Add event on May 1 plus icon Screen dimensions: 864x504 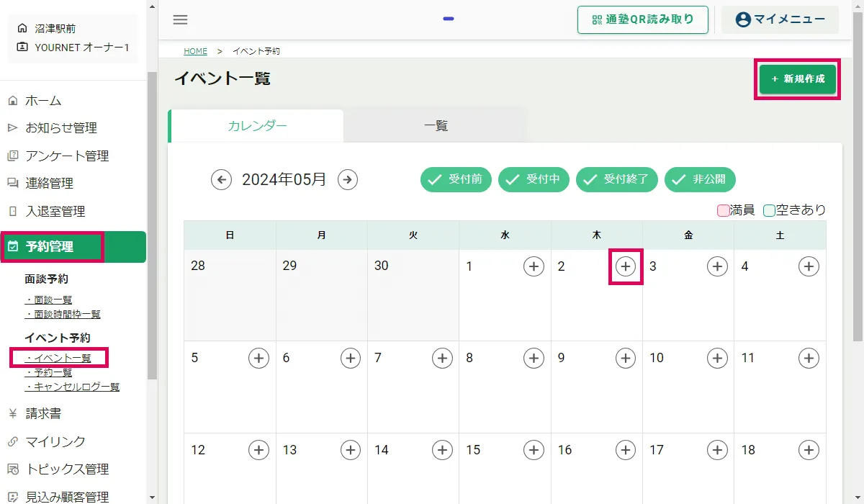pyautogui.click(x=534, y=266)
